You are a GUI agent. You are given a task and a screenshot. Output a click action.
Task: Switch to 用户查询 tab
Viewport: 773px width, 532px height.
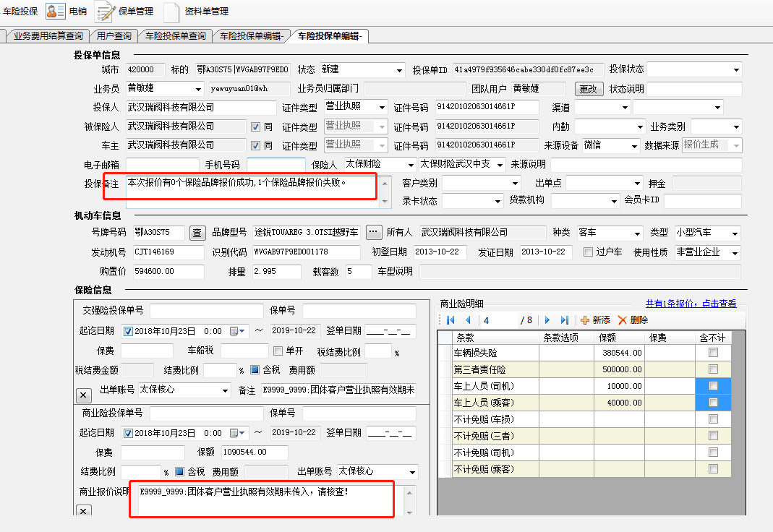pos(114,35)
